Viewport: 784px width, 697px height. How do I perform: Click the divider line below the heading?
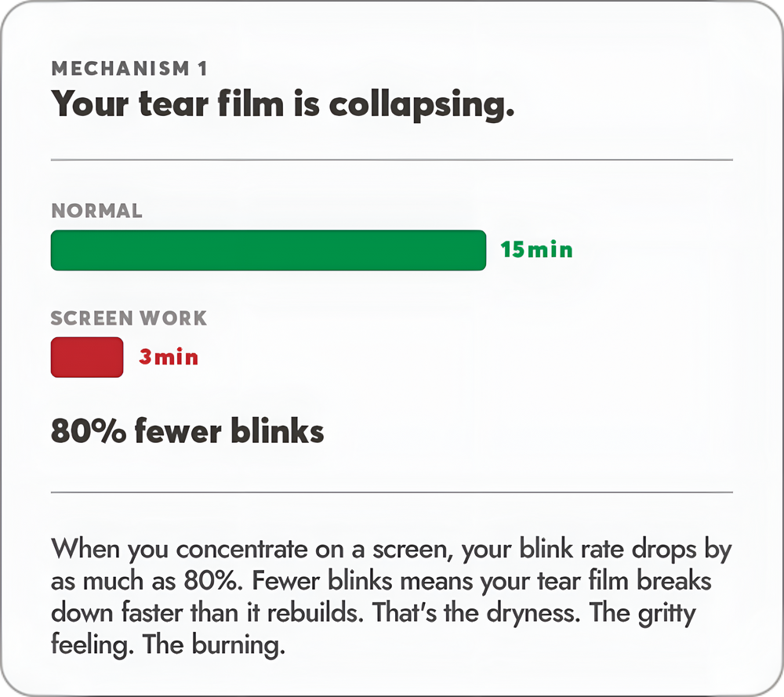click(x=392, y=160)
